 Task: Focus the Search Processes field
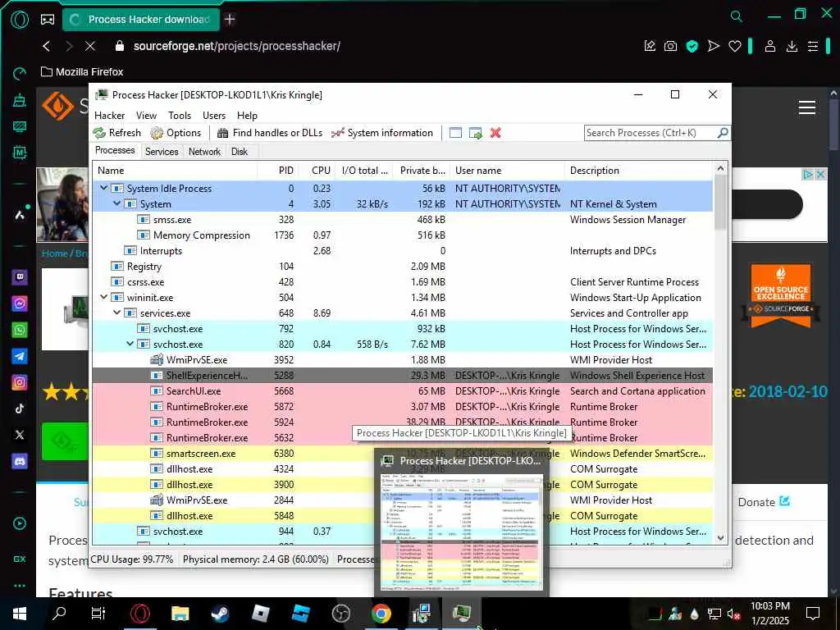tap(651, 133)
